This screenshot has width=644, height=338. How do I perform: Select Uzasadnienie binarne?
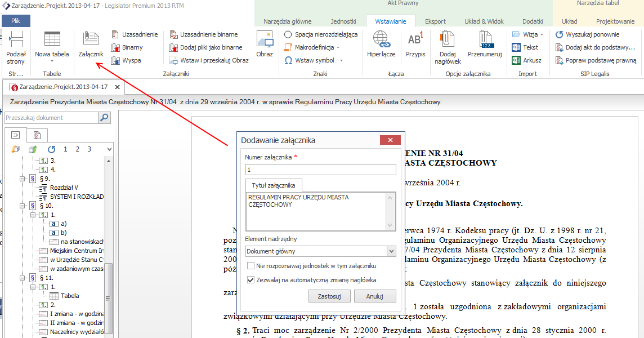coord(204,34)
